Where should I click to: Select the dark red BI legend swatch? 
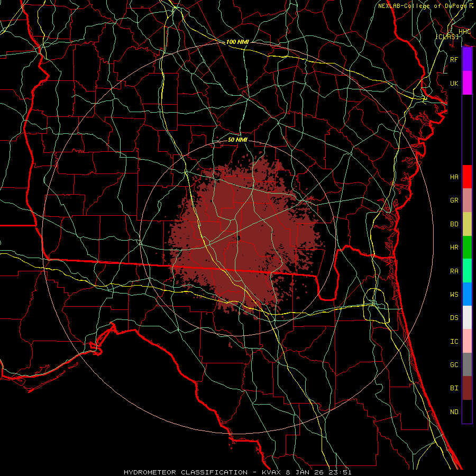[x=467, y=388]
